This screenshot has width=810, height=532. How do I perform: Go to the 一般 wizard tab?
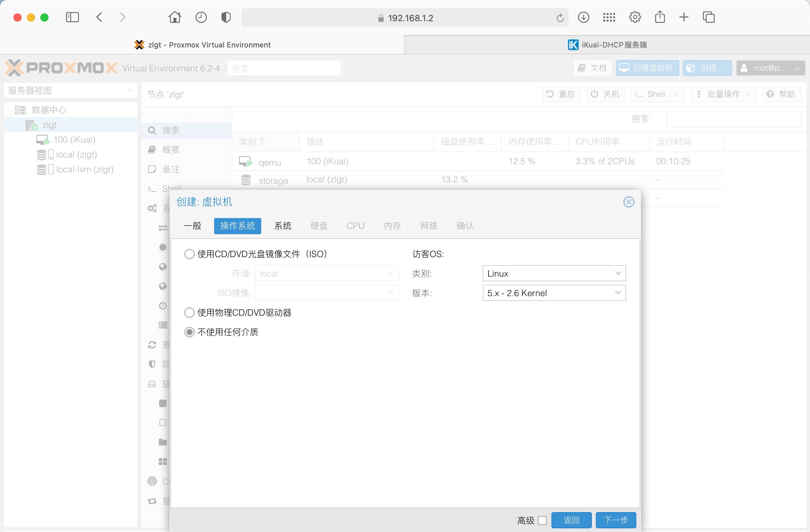click(193, 226)
